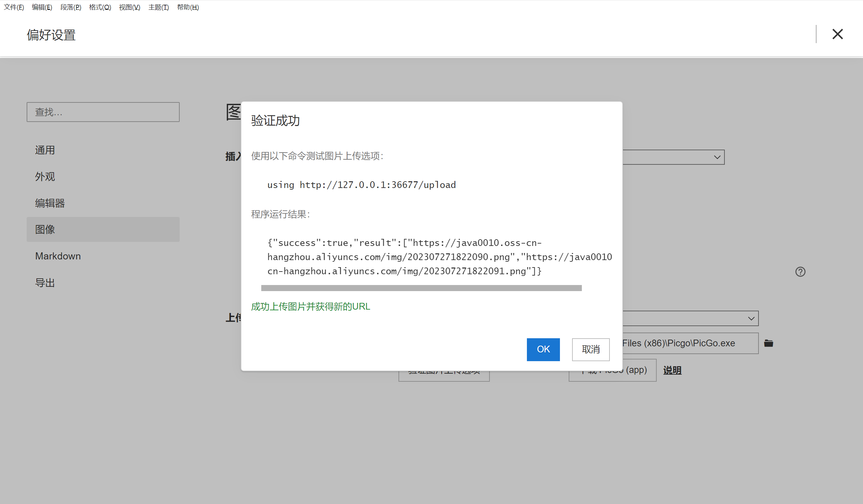Screen dimensions: 863x504
Task: Expand the upload service dropdown
Action: click(751, 319)
